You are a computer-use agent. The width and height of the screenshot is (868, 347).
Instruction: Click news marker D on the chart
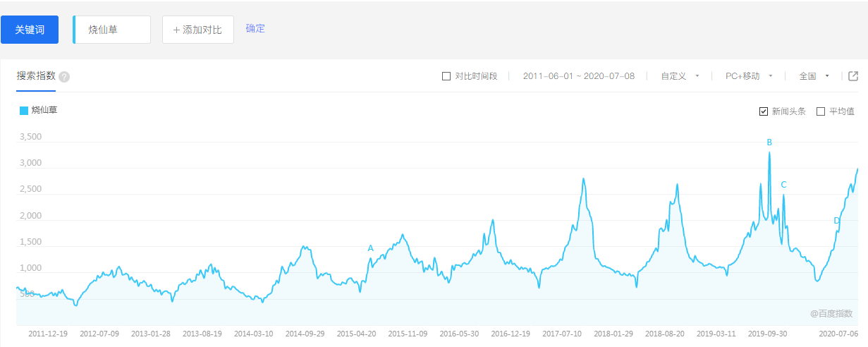click(837, 221)
